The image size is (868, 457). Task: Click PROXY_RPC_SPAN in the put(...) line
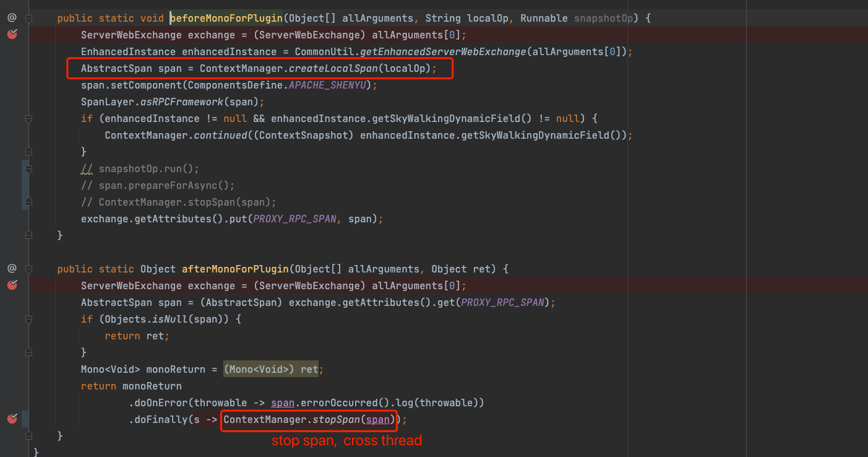tap(294, 219)
